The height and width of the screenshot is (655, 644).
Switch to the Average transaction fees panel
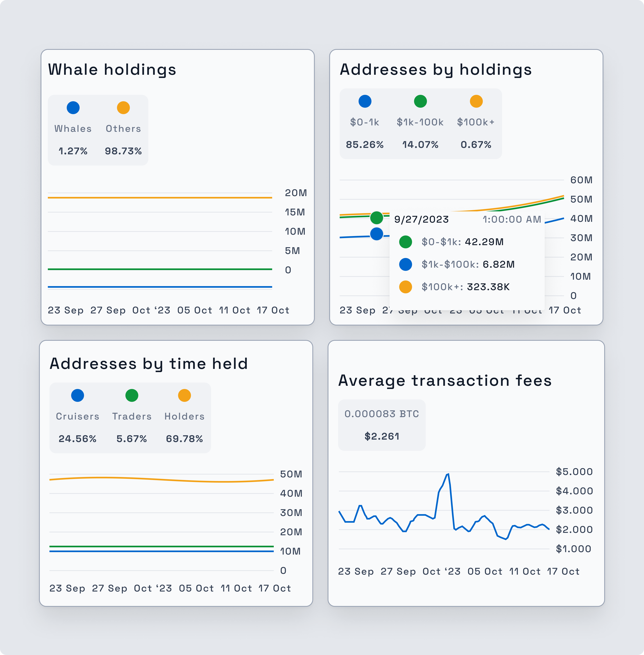(x=445, y=380)
